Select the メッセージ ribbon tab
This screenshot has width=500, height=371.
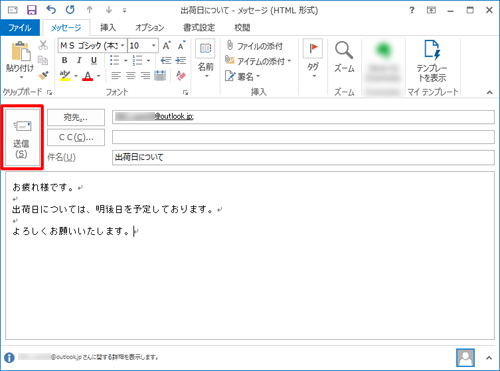(x=66, y=28)
